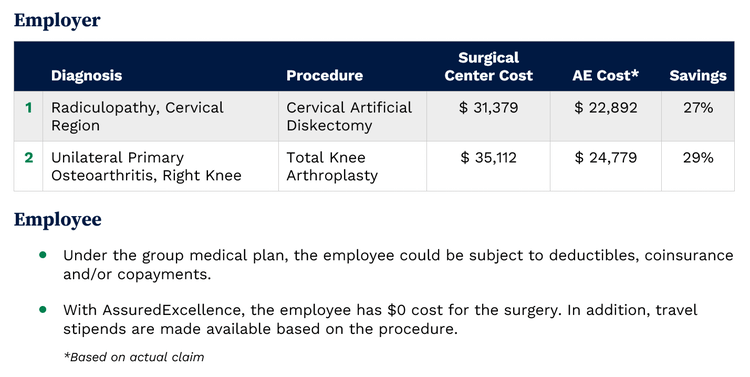Select row number 2 cell
The width and height of the screenshot is (750, 377).
click(x=28, y=166)
